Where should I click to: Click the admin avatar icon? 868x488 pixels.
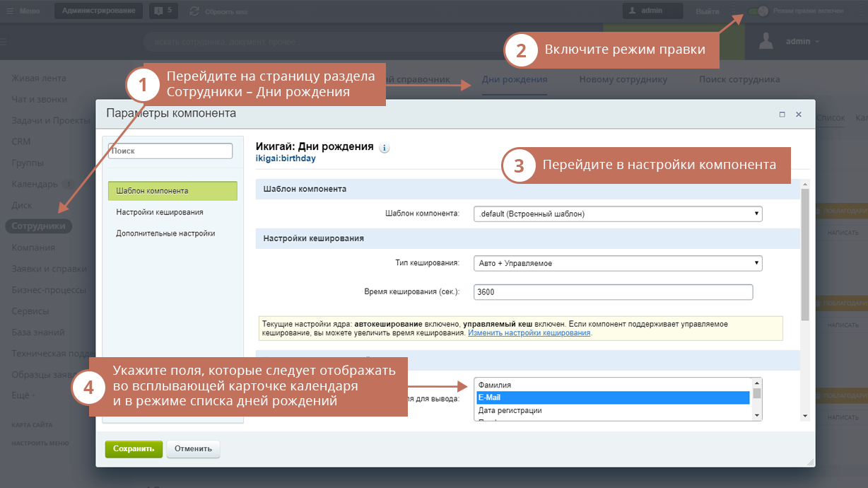766,42
